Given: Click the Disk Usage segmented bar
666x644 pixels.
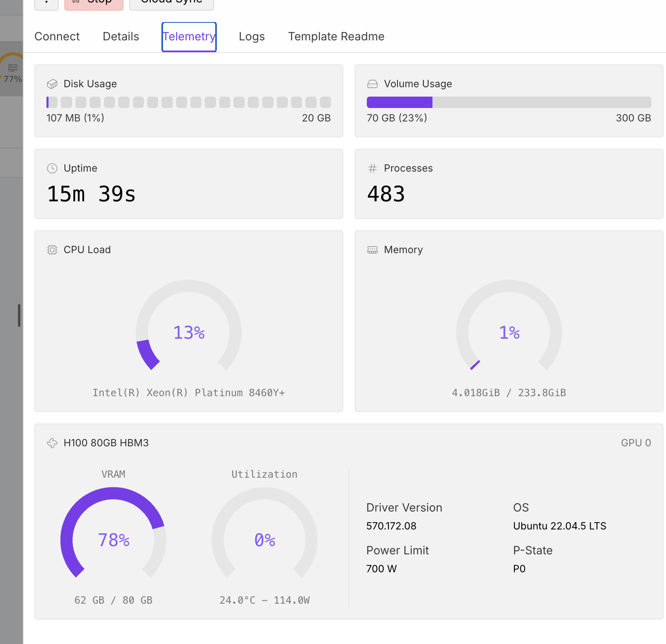Looking at the screenshot, I should click(189, 102).
